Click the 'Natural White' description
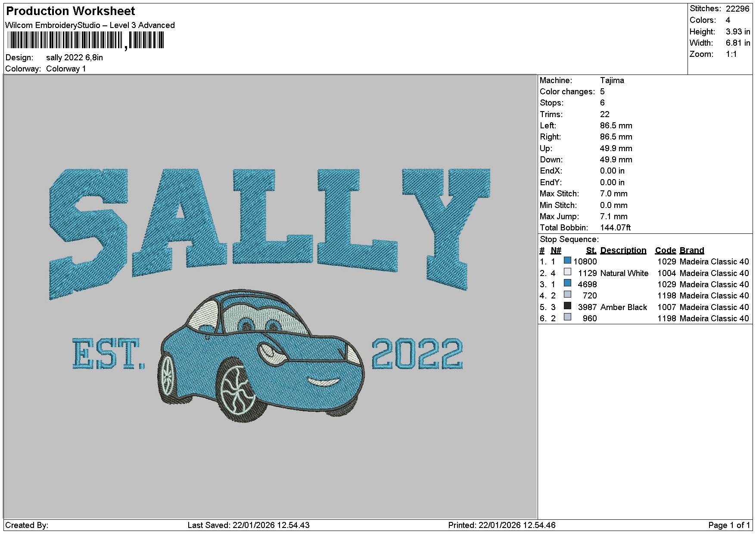 pos(624,273)
